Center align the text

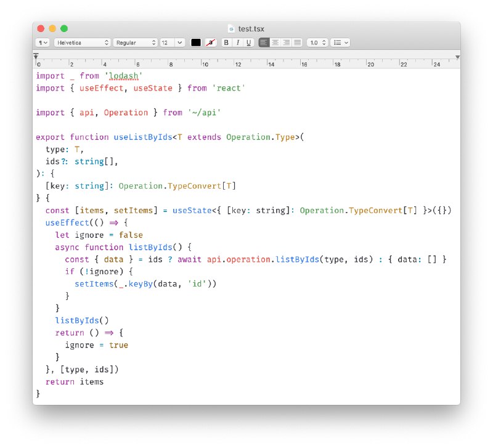coord(275,43)
